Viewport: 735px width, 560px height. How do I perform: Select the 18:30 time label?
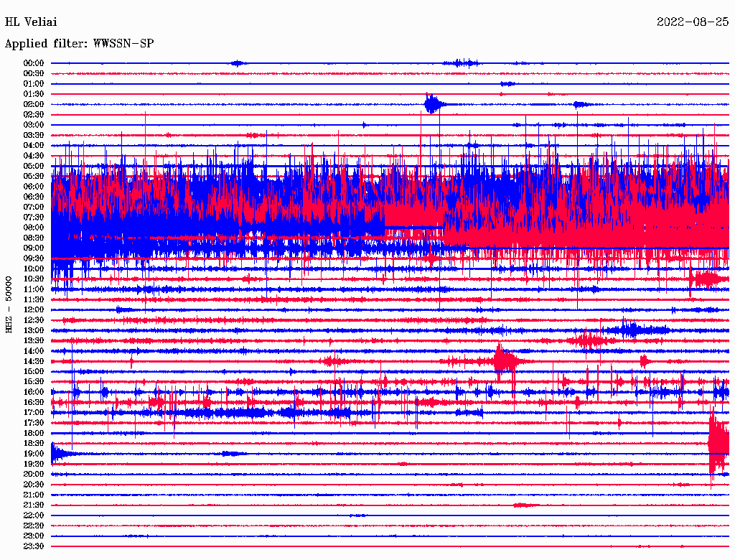tap(34, 444)
